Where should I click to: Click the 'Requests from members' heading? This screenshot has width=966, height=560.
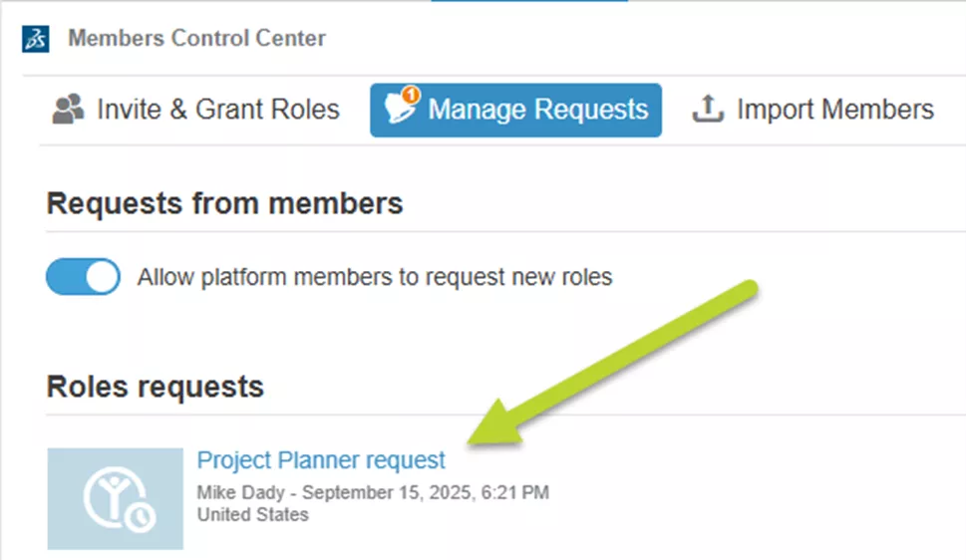(224, 203)
